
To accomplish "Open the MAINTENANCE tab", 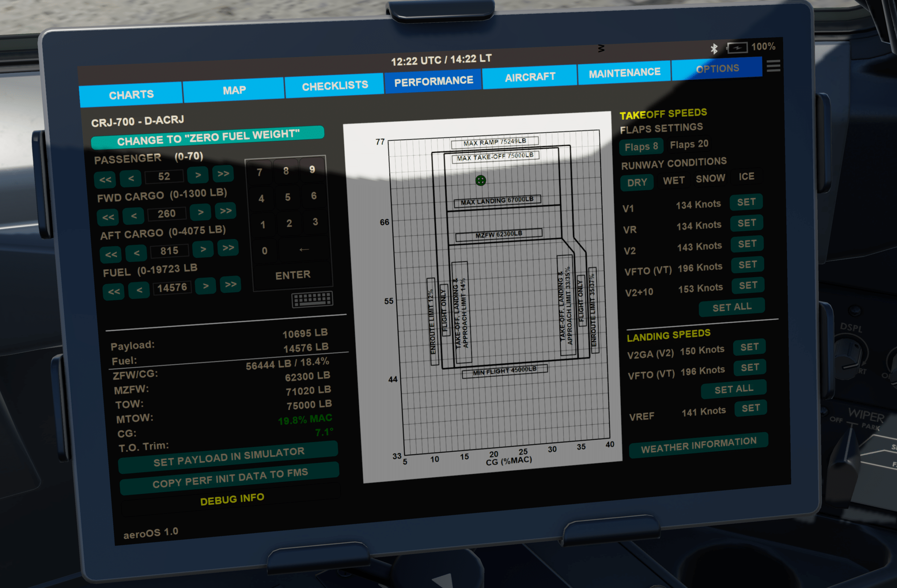I will tap(624, 73).
